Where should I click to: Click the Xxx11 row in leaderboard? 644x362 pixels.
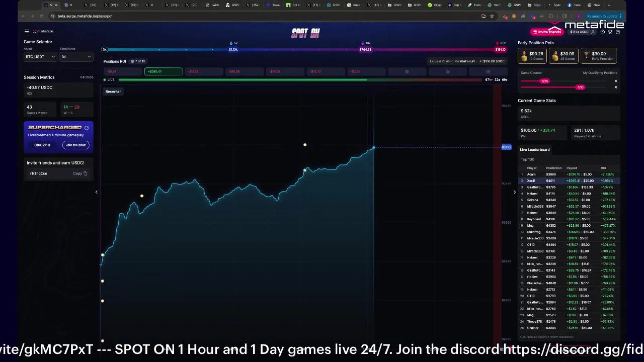569,180
